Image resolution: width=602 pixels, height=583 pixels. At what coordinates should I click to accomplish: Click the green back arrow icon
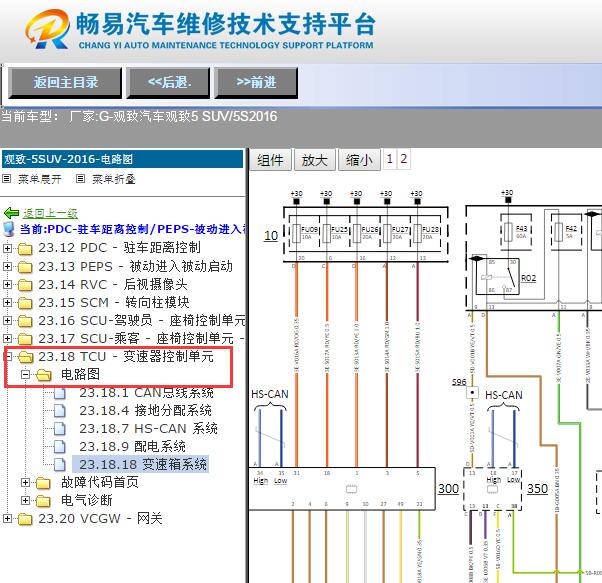tap(11, 213)
